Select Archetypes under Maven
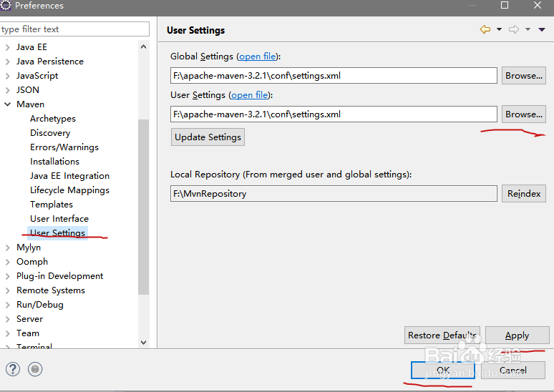Image resolution: width=554 pixels, height=392 pixels. [x=53, y=119]
